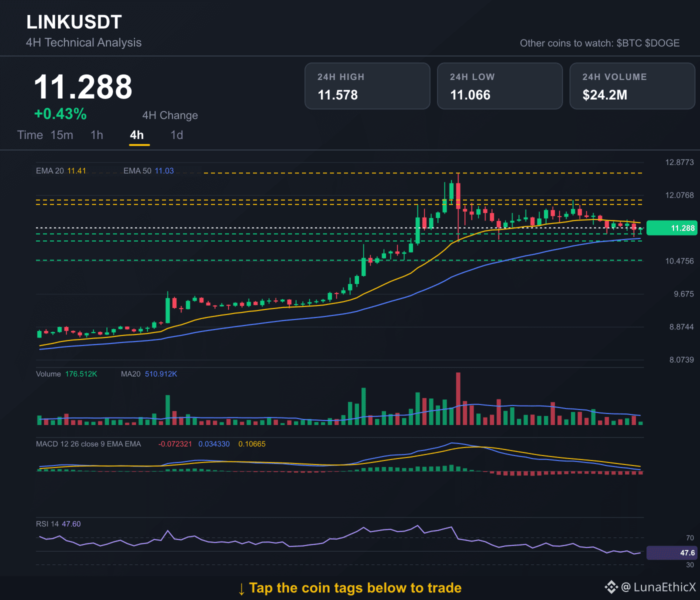Click the EMA 50 value 11.03
The height and width of the screenshot is (600, 700).
pos(164,171)
